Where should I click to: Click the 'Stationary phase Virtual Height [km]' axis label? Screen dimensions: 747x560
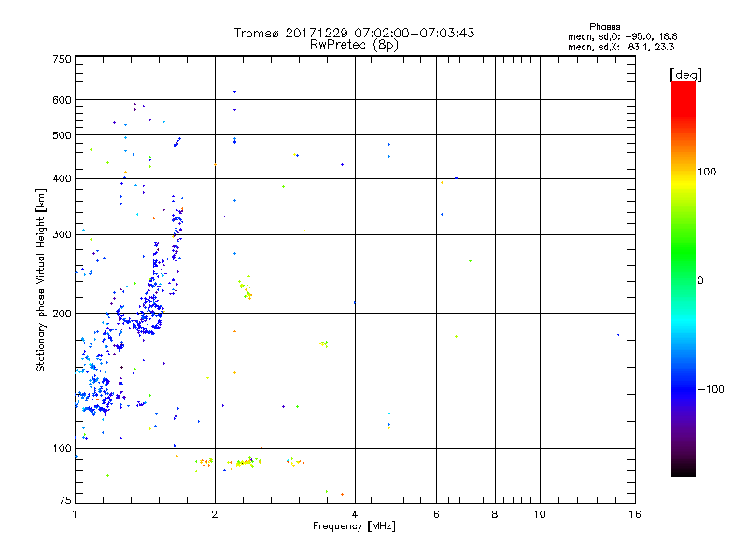[41, 281]
